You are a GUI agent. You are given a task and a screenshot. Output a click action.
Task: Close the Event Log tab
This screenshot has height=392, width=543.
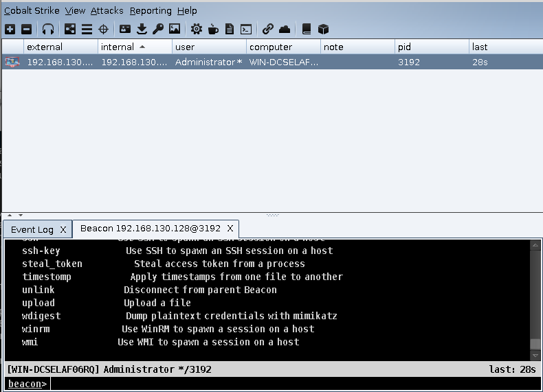(63, 230)
